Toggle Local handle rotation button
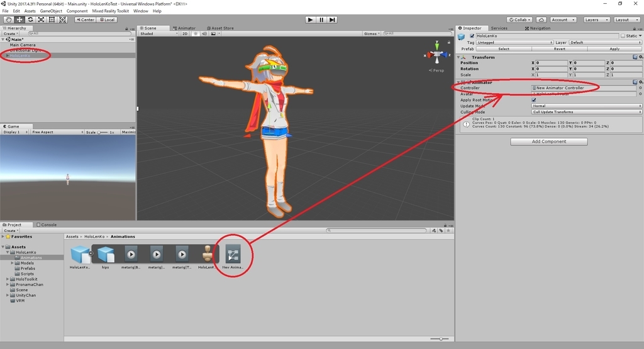Screen dimensions: 644x349 pyautogui.click(x=107, y=19)
